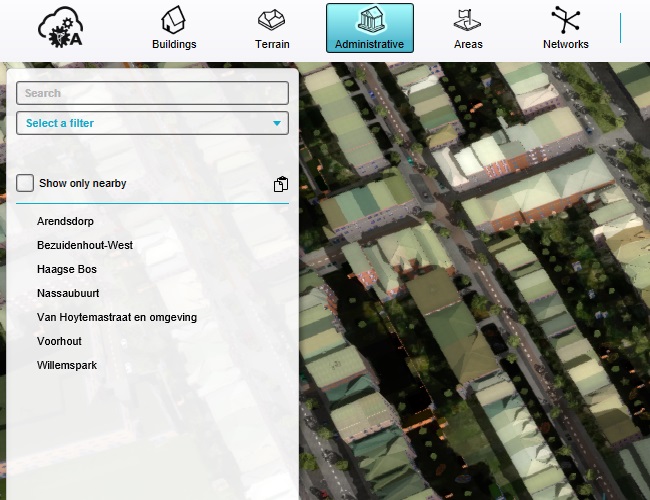Click into the Search field

point(152,93)
